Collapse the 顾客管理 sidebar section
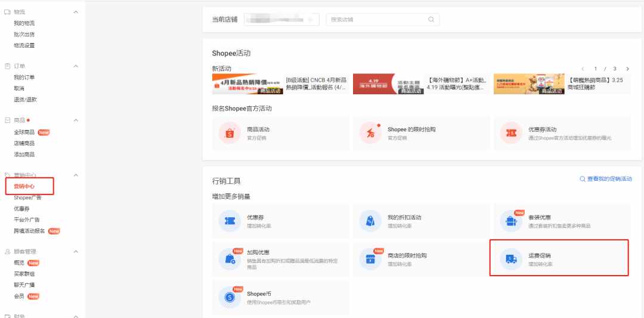The width and height of the screenshot is (644, 318). tap(76, 251)
